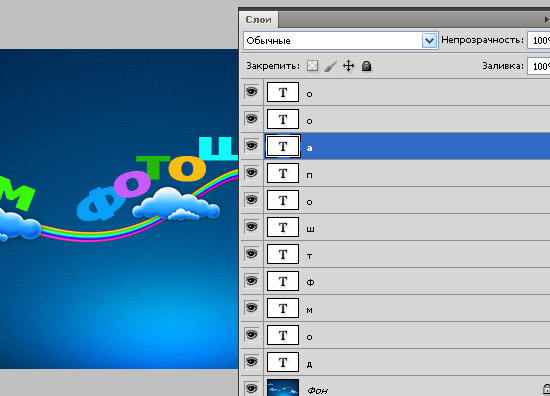The image size is (550, 396).
Task: Click the orange letter О on canvas
Action: 187,168
